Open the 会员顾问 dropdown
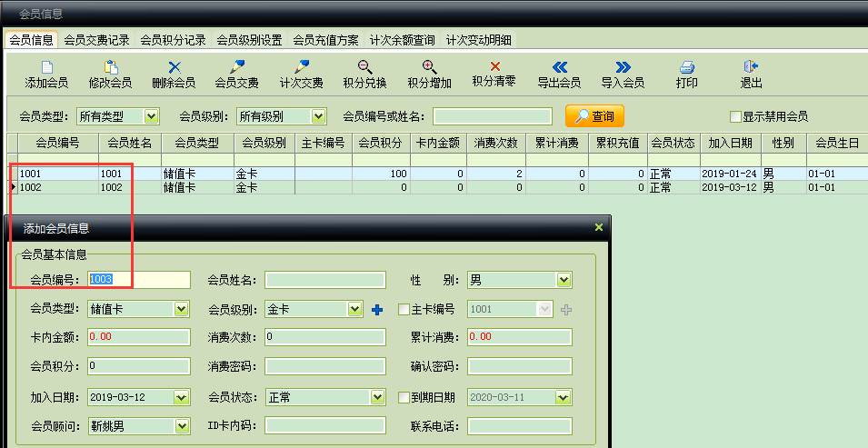The height and width of the screenshot is (448, 868). [x=181, y=426]
